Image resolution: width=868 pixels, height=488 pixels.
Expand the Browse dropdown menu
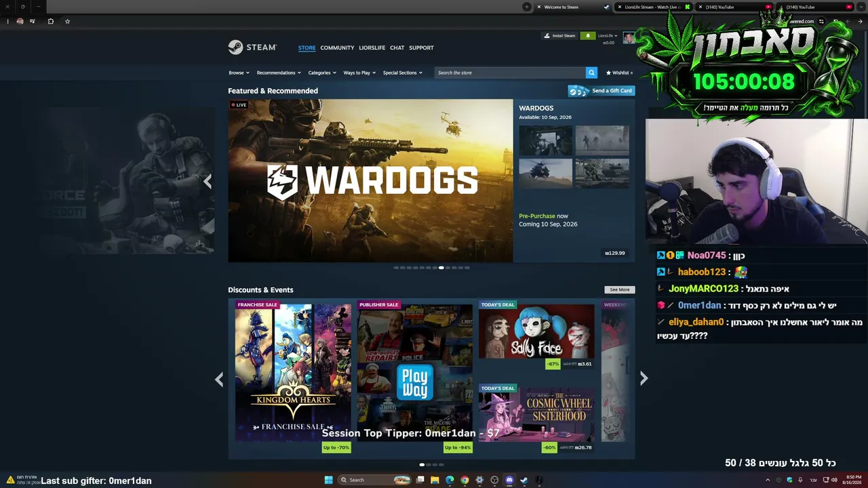click(239, 73)
